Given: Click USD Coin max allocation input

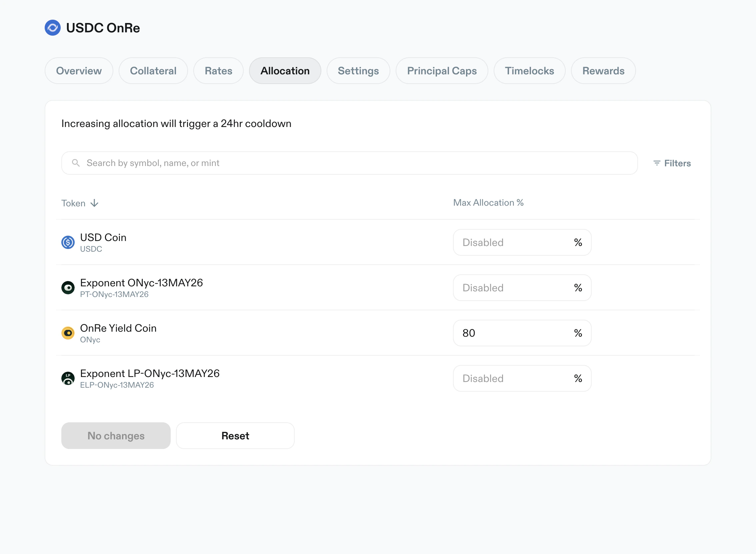Looking at the screenshot, I should coord(513,242).
